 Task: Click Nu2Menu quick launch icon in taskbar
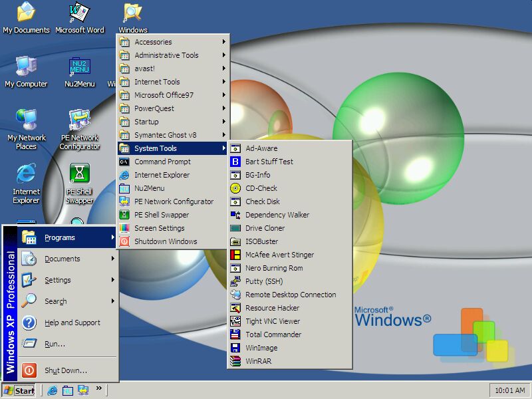[x=68, y=390]
